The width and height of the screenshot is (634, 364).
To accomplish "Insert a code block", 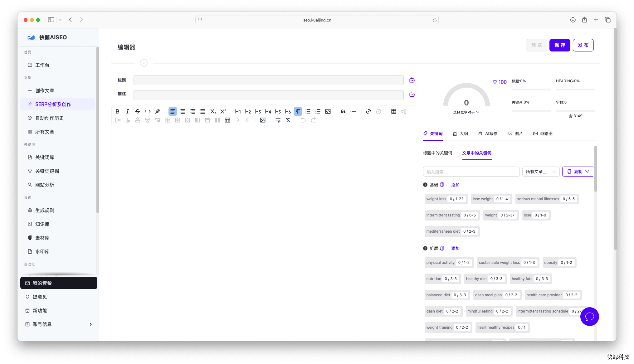I will click(328, 111).
